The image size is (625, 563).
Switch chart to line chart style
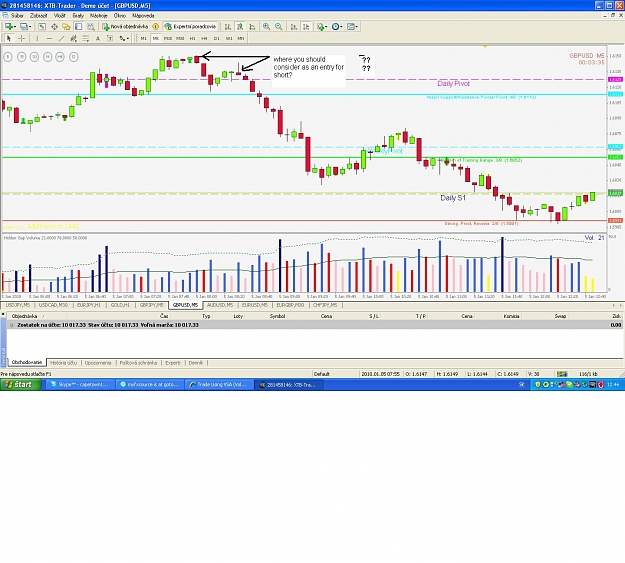[x=252, y=27]
